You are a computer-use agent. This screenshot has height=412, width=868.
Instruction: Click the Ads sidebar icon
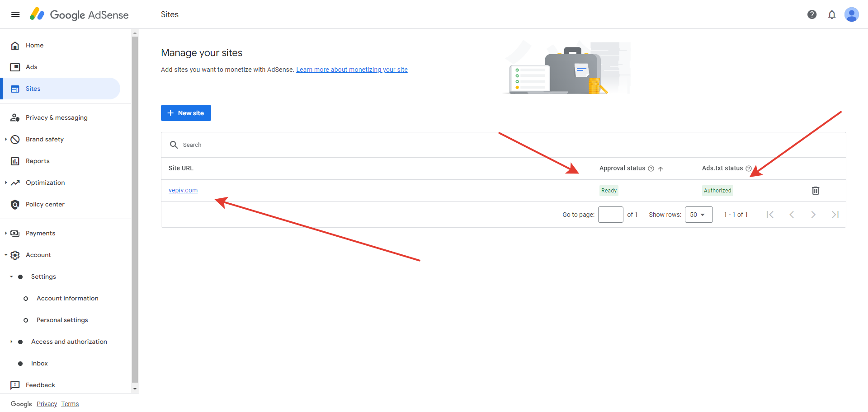(15, 67)
